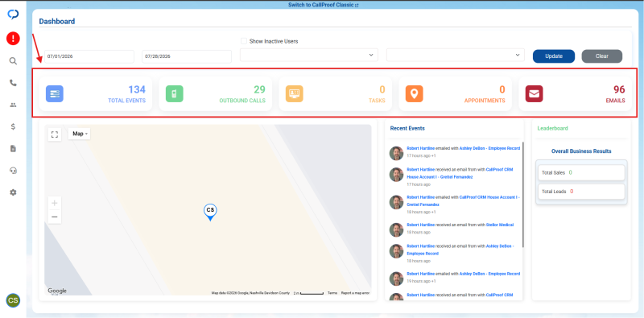Open the dropdown beneath Show Inactive Users
Screen dimensions: 644x318
click(309, 55)
